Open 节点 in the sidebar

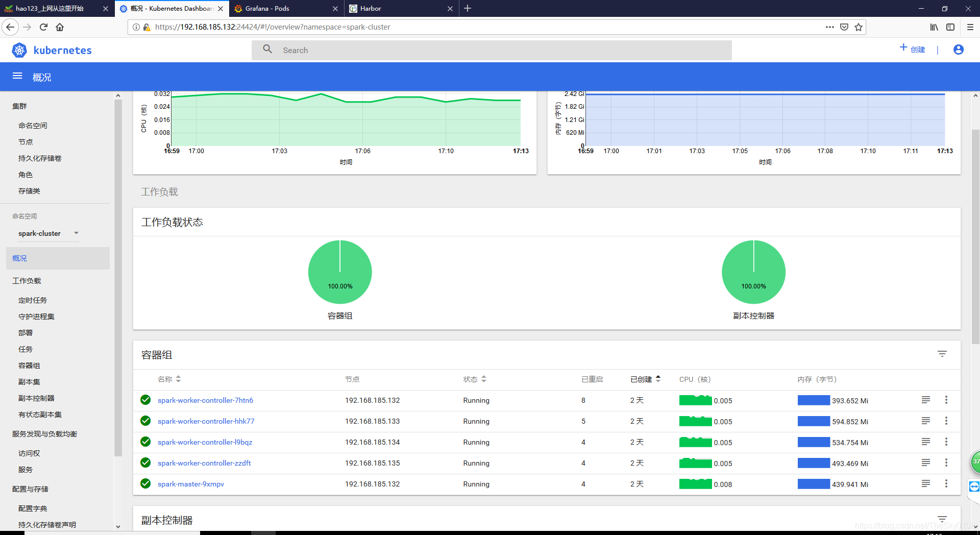pos(26,142)
